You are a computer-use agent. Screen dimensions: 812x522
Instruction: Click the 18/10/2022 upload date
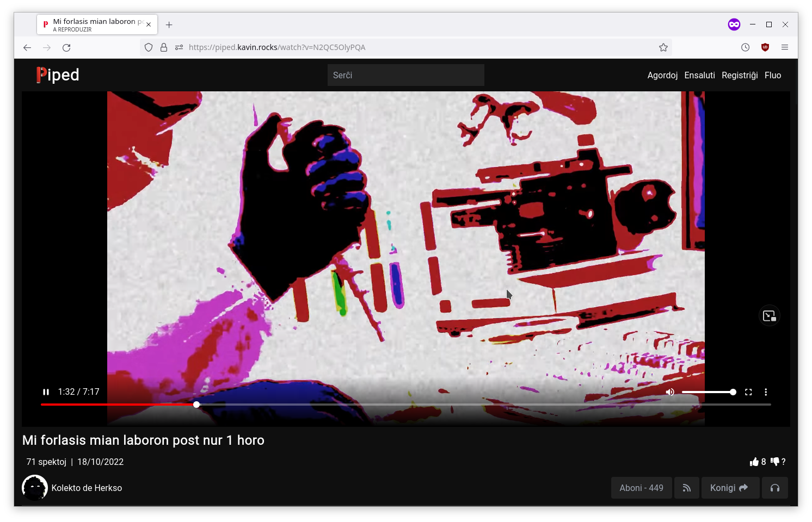100,462
